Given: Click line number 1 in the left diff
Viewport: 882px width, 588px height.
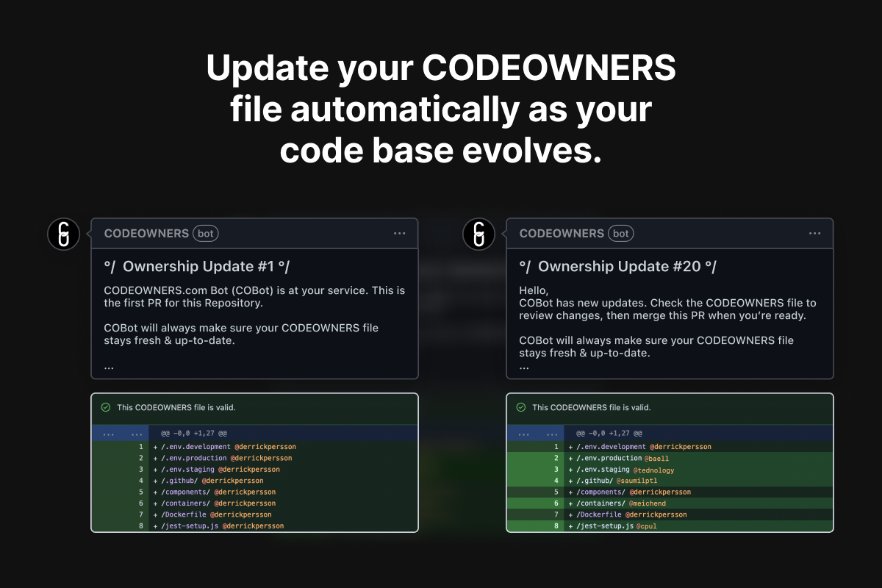Looking at the screenshot, I should click(140, 446).
